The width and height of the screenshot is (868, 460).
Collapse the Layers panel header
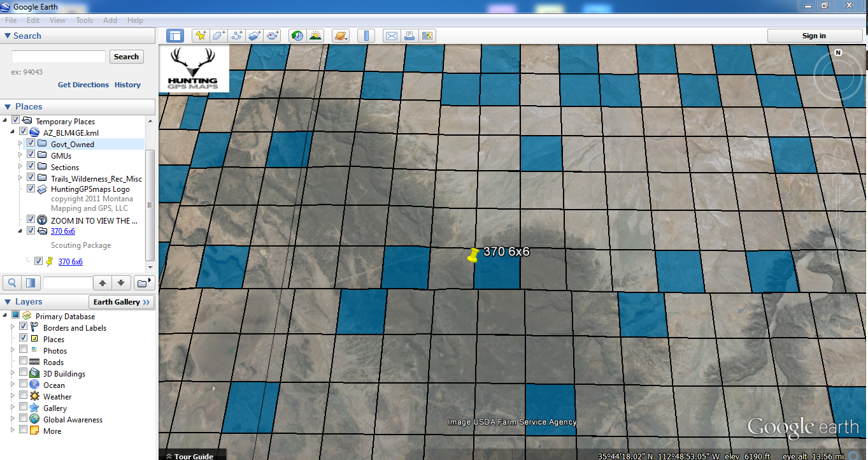point(8,302)
